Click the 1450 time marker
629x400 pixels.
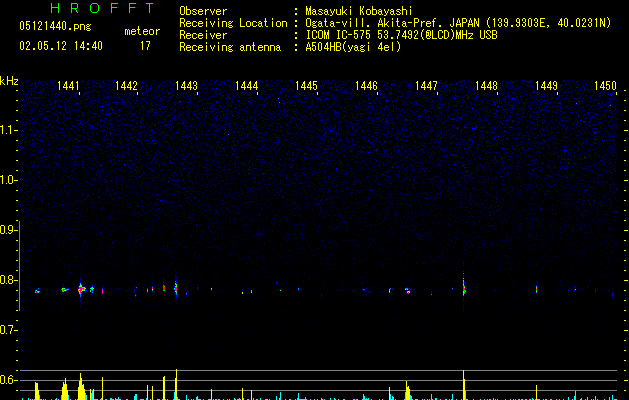click(605, 85)
